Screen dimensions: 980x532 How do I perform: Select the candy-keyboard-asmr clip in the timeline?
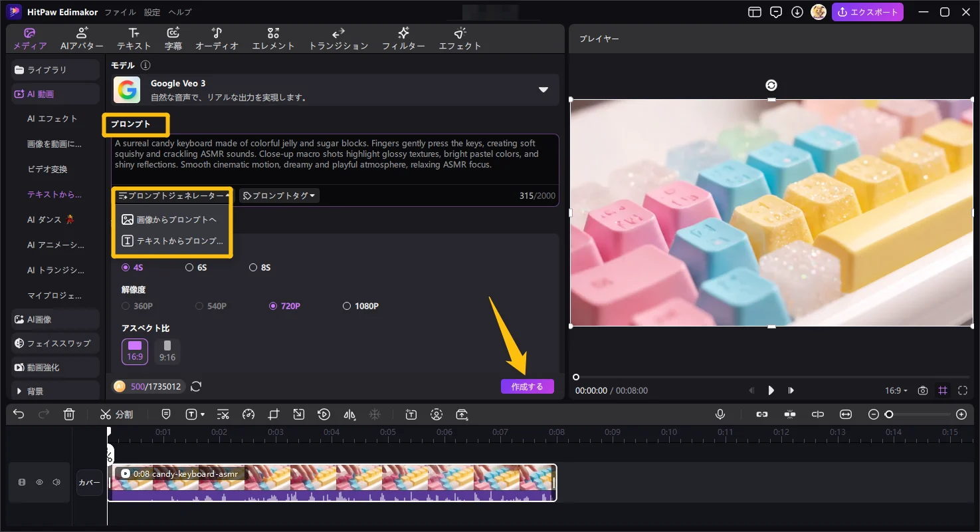[x=332, y=482]
